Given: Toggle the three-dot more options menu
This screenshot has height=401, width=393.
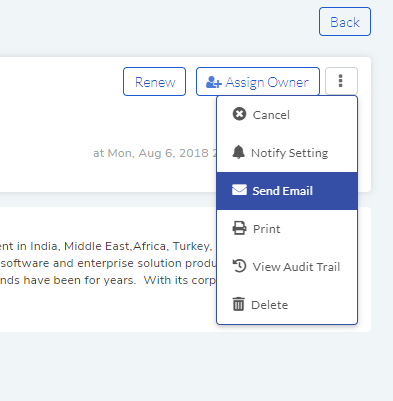Looking at the screenshot, I should (341, 81).
